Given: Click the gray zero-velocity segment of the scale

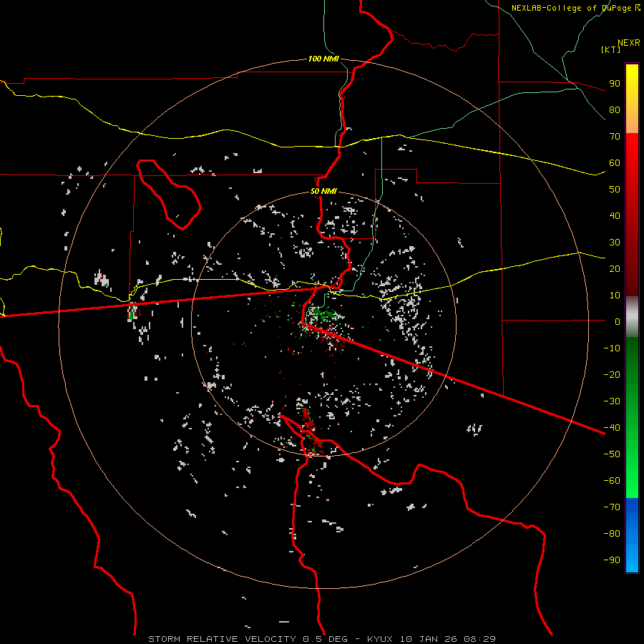Looking at the screenshot, I should 632,317.
